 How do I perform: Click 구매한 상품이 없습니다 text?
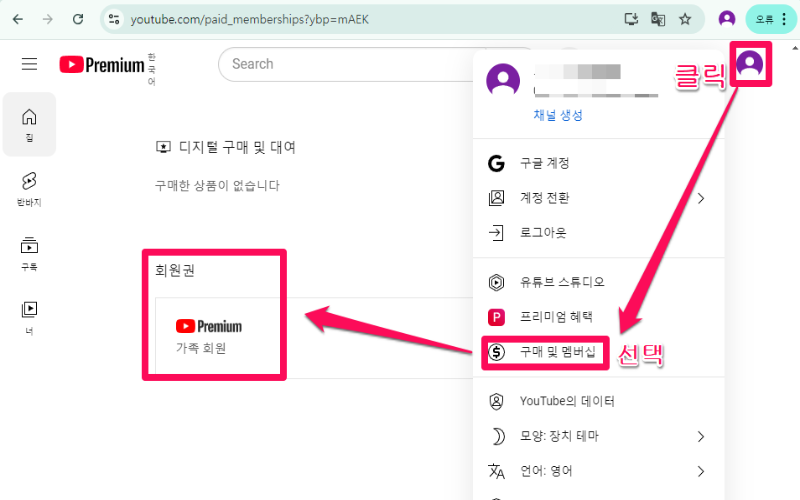click(x=217, y=185)
